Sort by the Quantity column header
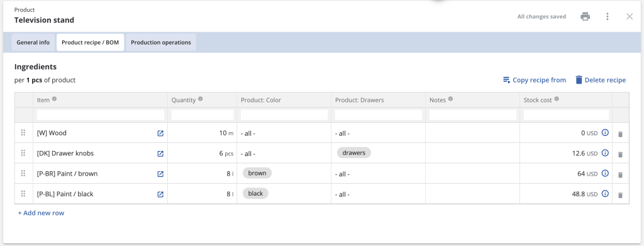Screen dimensions: 644x246 click(x=184, y=100)
